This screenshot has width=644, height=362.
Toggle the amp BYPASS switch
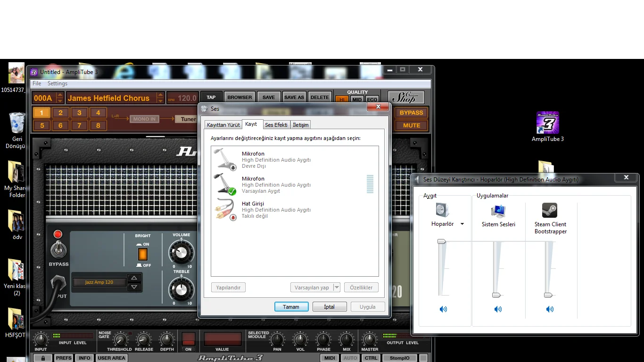click(58, 249)
